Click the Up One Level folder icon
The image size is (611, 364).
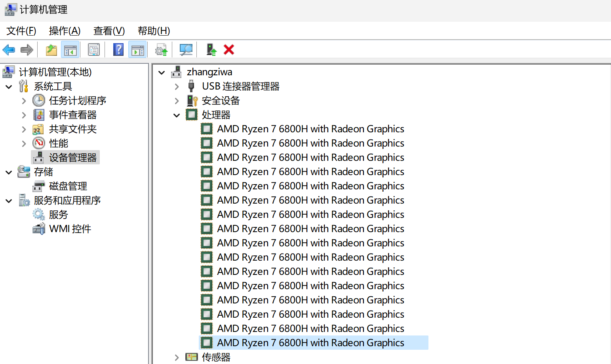click(51, 50)
